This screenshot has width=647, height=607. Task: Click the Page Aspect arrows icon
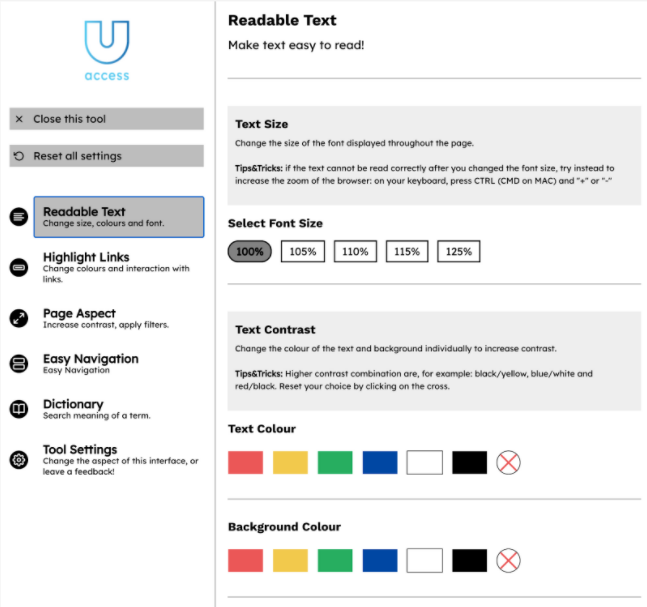[x=19, y=318]
